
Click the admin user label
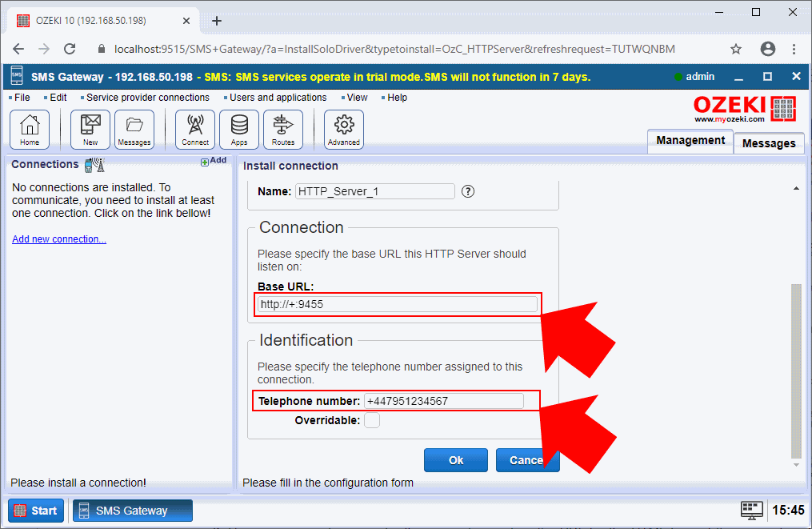coord(700,77)
